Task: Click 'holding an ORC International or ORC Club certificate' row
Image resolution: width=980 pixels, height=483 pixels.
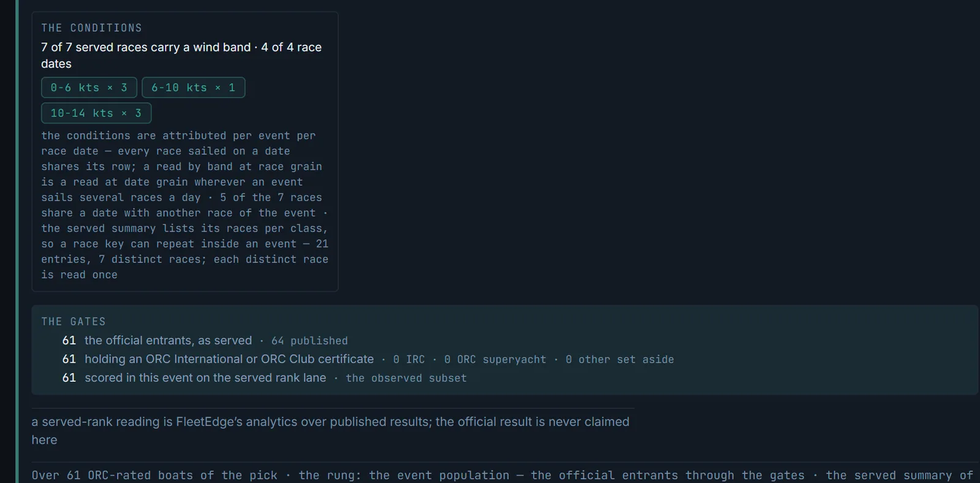Action: click(x=229, y=359)
